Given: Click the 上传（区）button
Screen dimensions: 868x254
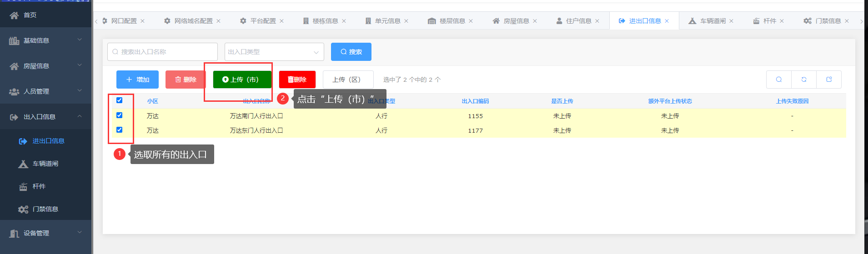Looking at the screenshot, I should [x=348, y=80].
